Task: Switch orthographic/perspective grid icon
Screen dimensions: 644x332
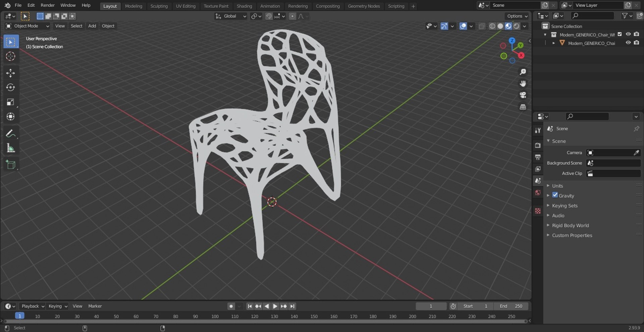Action: coord(523,107)
